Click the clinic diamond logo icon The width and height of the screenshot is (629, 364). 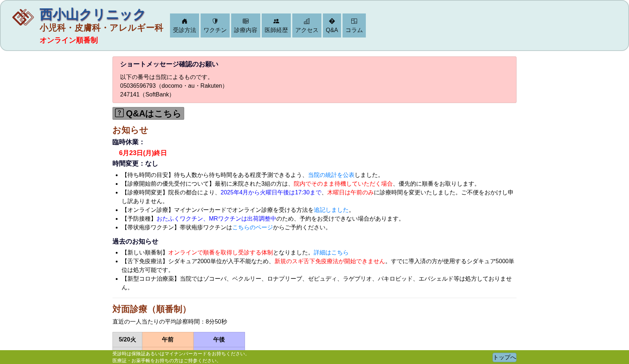click(23, 17)
